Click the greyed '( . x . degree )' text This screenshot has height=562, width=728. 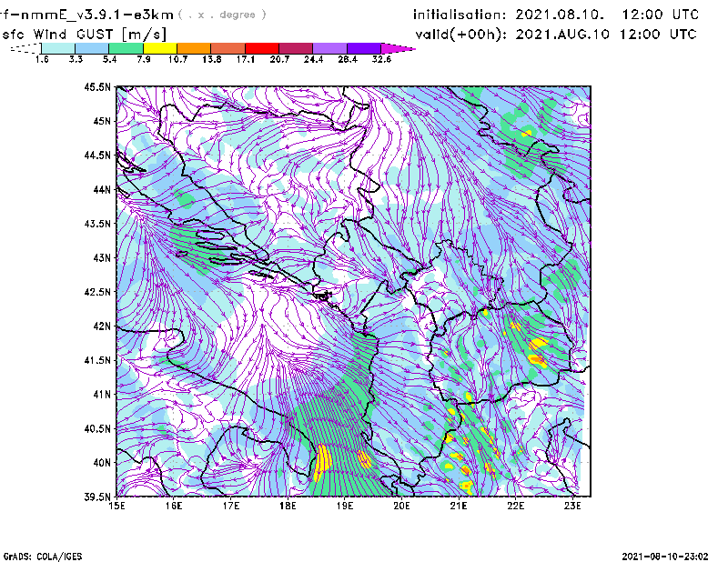click(222, 15)
